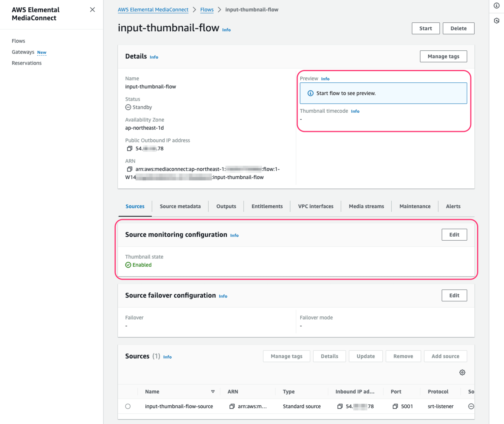Click the info circle in the preview notice
The height and width of the screenshot is (424, 504).
tap(310, 93)
